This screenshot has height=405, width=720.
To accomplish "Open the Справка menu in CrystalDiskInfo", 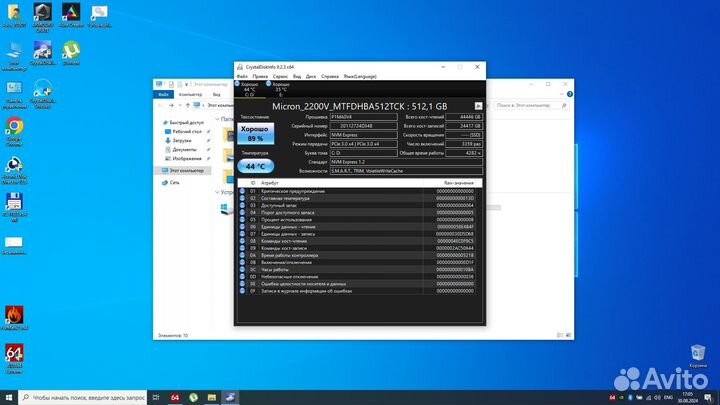I will point(330,76).
